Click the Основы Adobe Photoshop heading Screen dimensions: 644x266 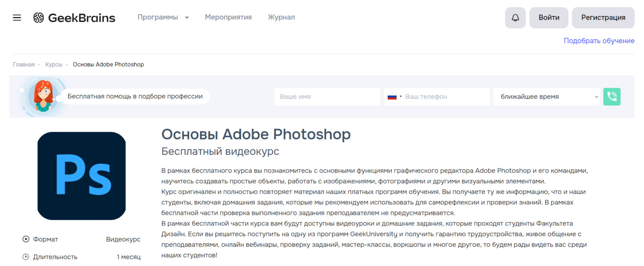point(256,134)
